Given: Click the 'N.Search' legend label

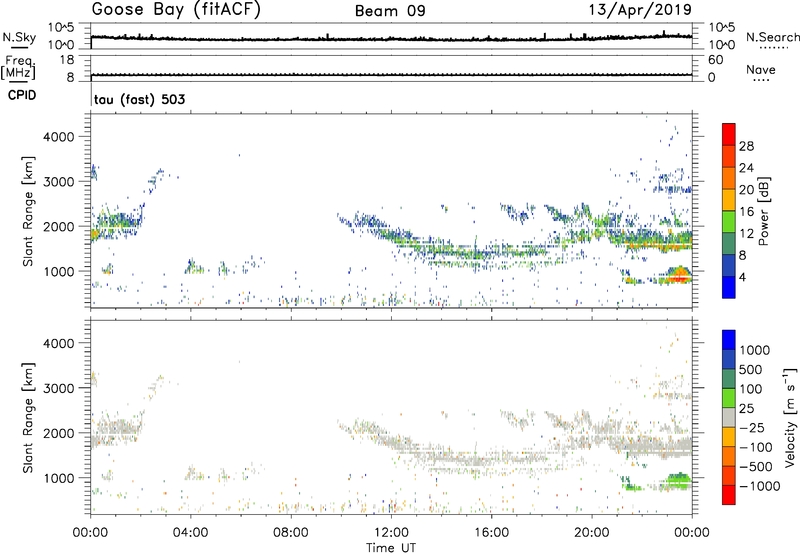Looking at the screenshot, I should 772,37.
